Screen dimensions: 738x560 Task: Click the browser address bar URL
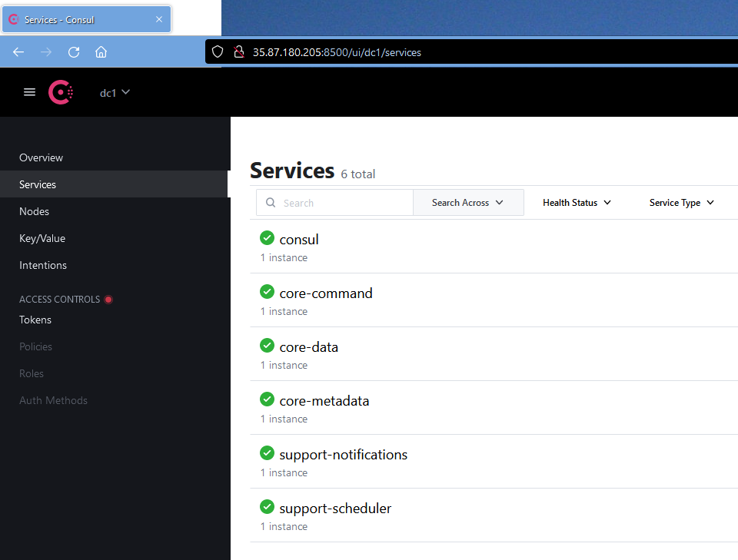[x=337, y=52]
